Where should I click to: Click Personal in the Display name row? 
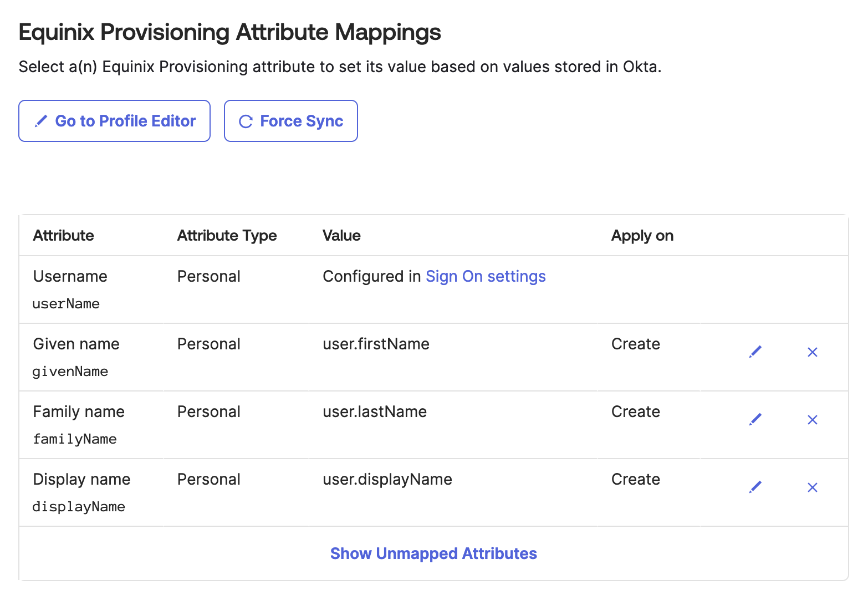tap(209, 479)
